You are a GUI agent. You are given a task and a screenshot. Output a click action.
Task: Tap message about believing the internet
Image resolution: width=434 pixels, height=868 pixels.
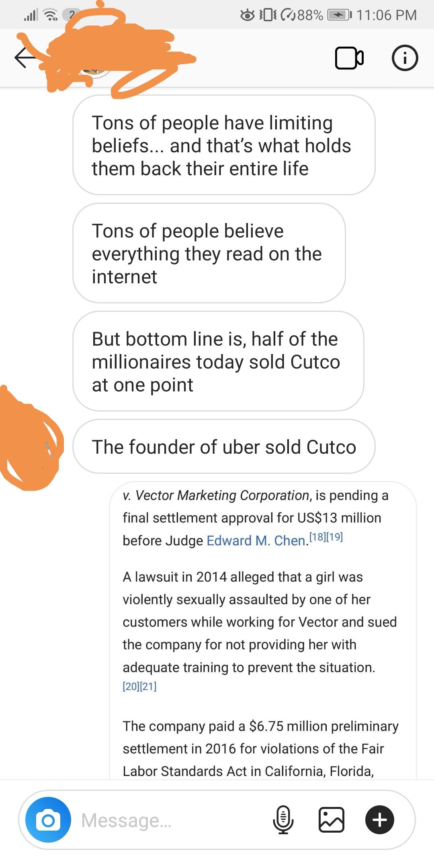pos(209,253)
